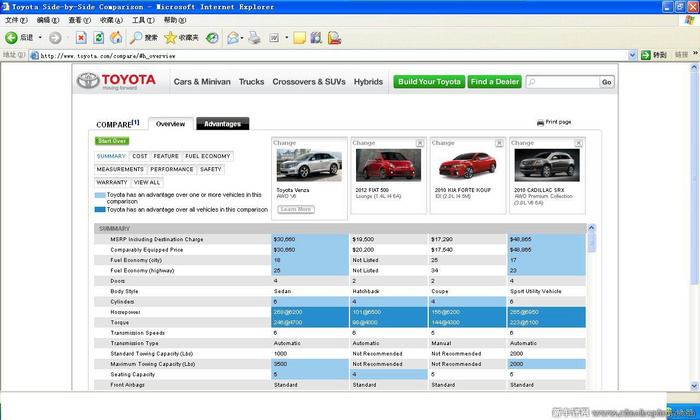Select the VIEW ALL filter tab

click(147, 183)
